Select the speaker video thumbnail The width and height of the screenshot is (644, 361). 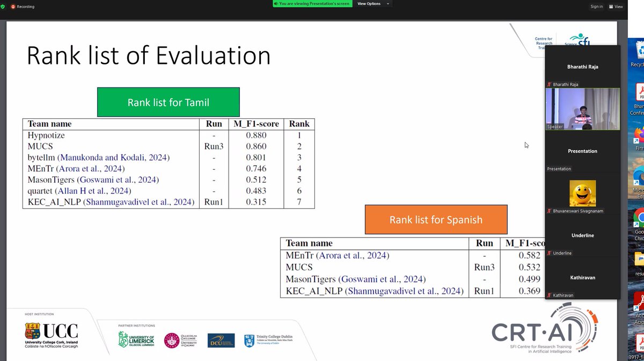[582, 107]
